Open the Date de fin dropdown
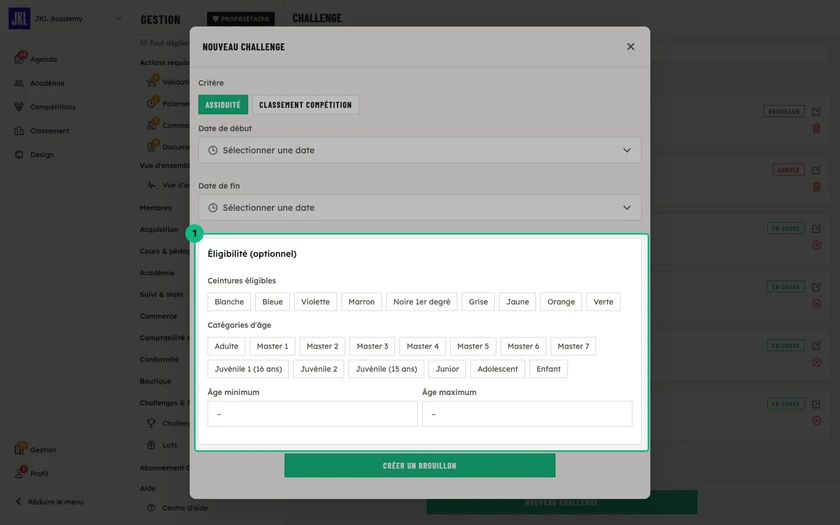Screen dimensions: 840x525 419,208
